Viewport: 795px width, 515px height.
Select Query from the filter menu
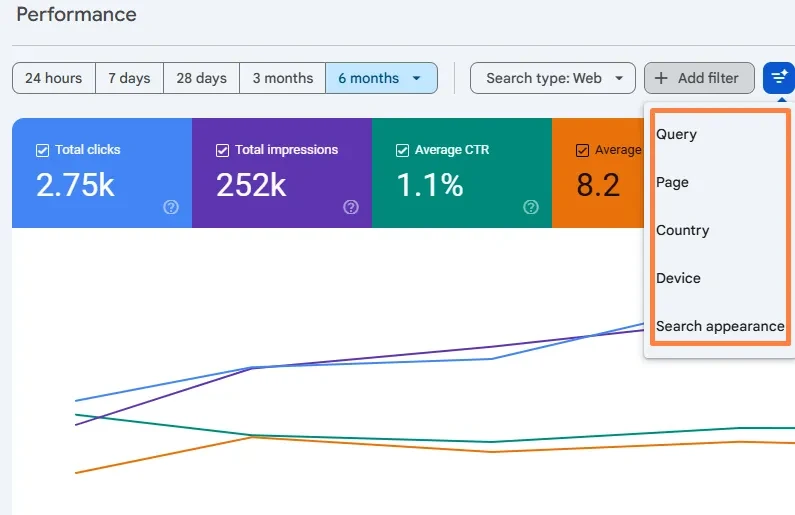[x=677, y=134]
